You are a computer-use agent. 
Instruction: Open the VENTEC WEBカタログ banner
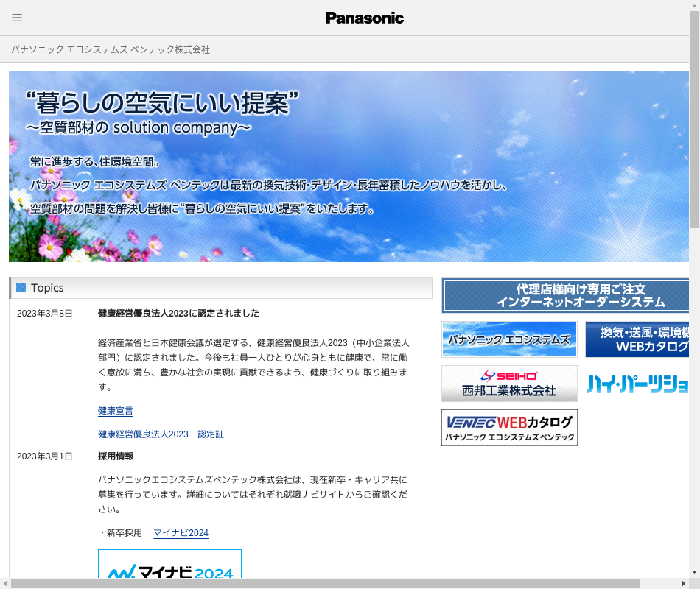[509, 428]
